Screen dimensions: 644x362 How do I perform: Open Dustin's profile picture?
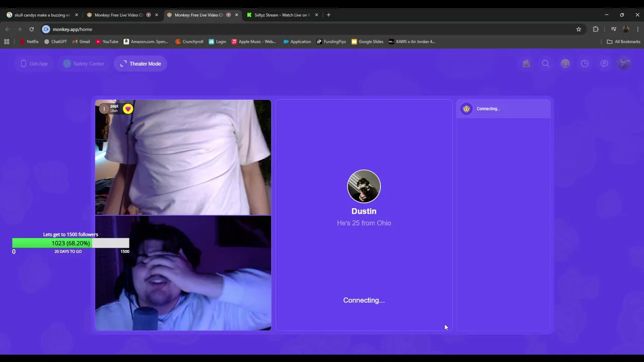[x=364, y=186]
